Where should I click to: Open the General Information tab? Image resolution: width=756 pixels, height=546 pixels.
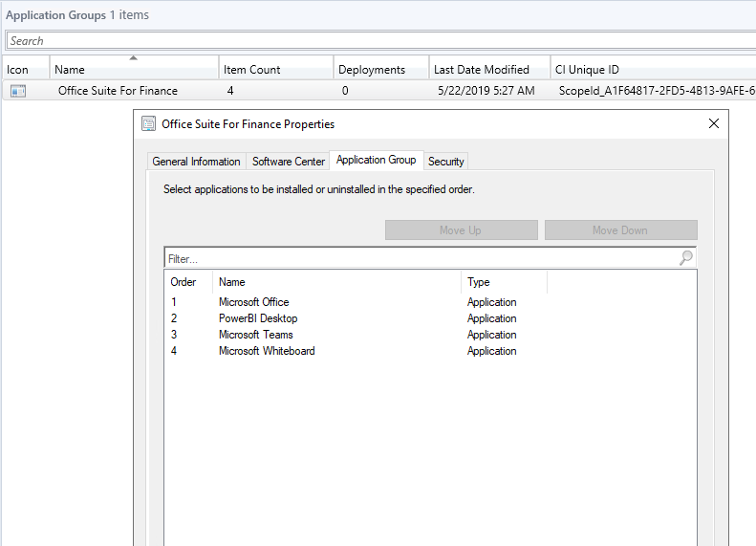(196, 161)
